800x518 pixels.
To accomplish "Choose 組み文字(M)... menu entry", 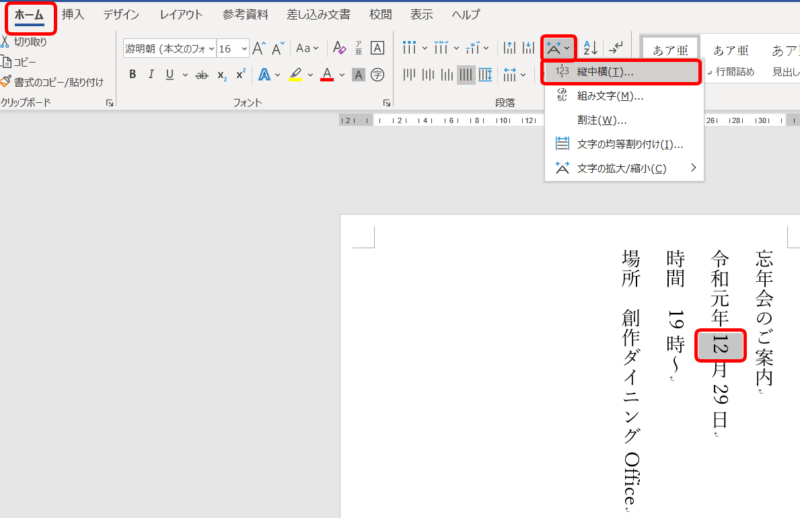I will point(624,95).
